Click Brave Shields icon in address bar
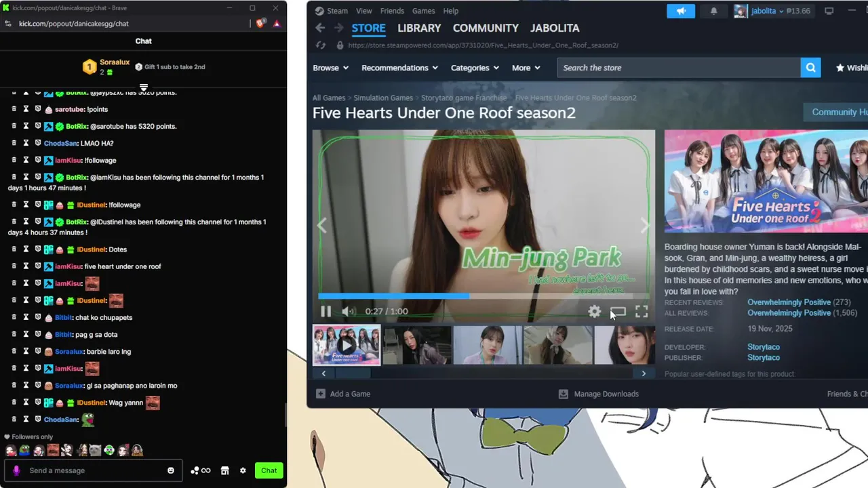This screenshot has width=868, height=488. tap(261, 23)
